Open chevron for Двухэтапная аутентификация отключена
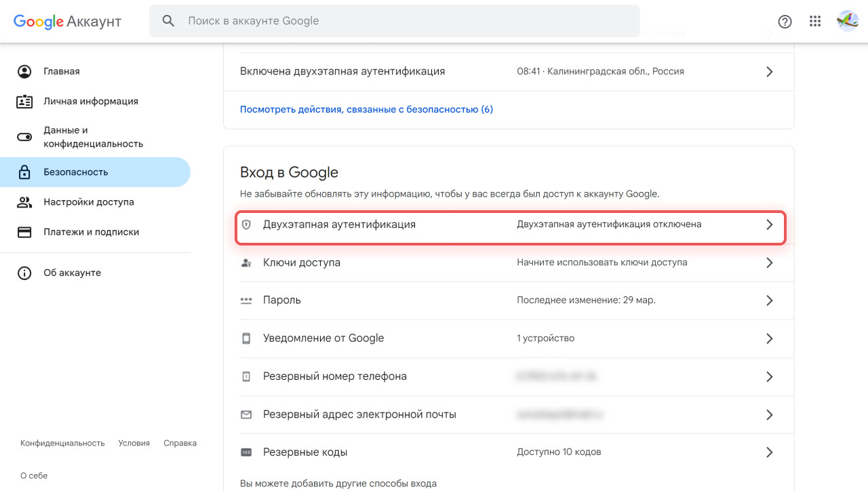The image size is (868, 491). (769, 224)
